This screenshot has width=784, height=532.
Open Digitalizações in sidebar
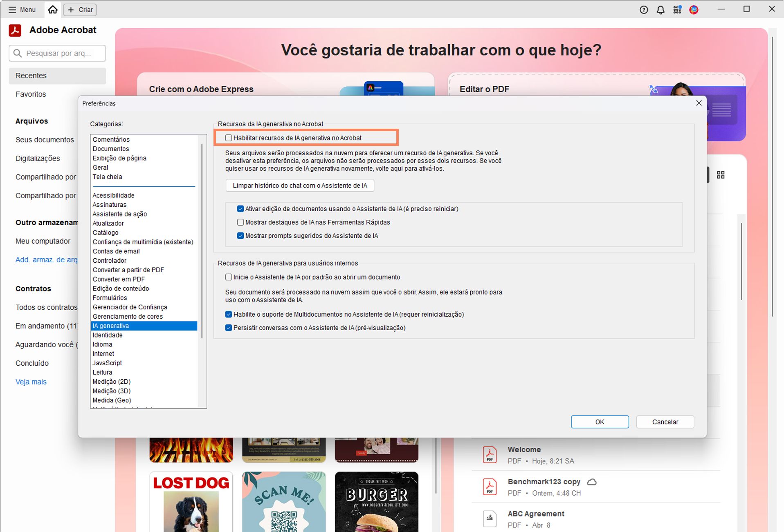coord(38,159)
